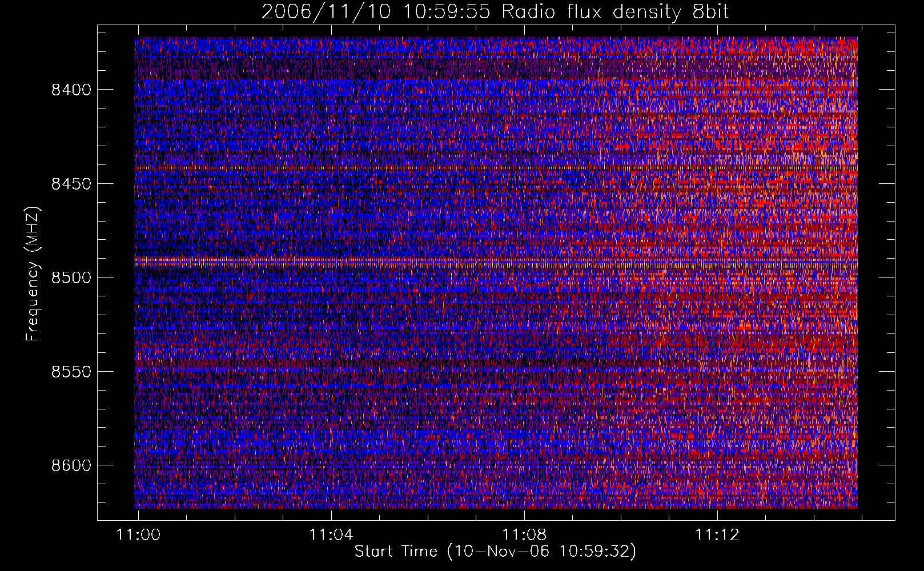The image size is (924, 571).
Task: Click the 11:08 time tick label
Action: (524, 534)
